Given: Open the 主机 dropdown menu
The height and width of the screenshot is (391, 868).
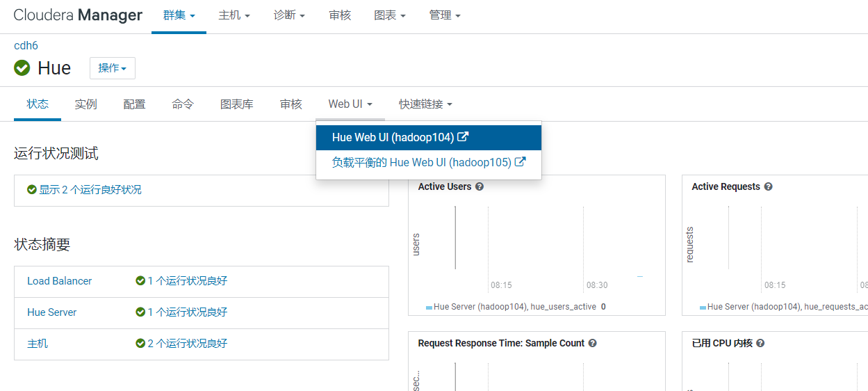Looking at the screenshot, I should tap(234, 15).
